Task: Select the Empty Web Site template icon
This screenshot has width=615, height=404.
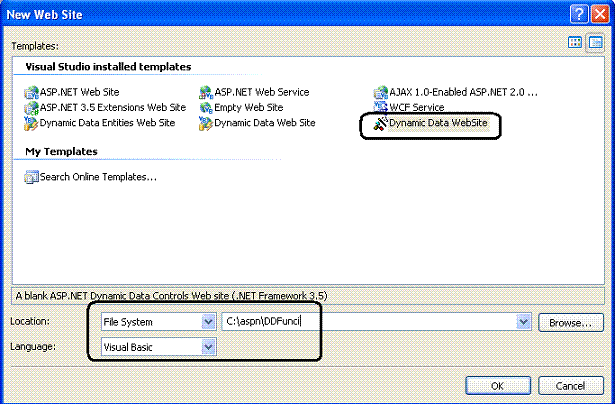Action: [x=206, y=108]
